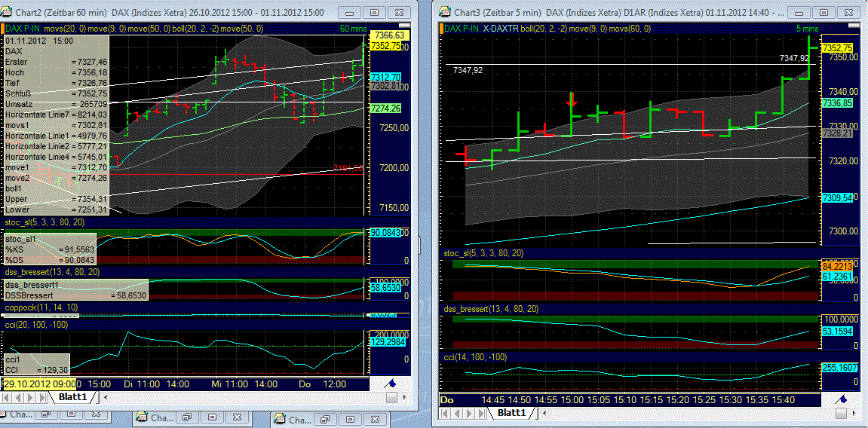
Task: Select stoc_sl(5, 3, 3, 80, 20) label in Chart2
Action: (x=45, y=222)
